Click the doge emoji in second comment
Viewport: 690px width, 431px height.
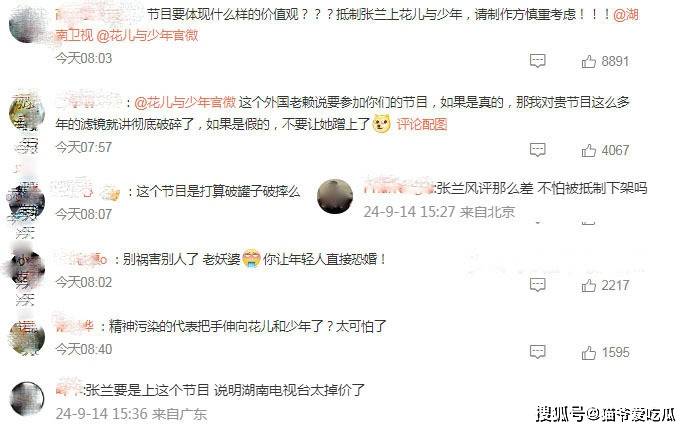point(382,124)
